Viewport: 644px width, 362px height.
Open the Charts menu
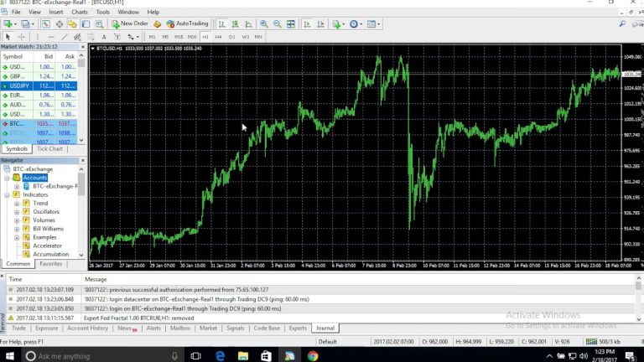pyautogui.click(x=80, y=12)
